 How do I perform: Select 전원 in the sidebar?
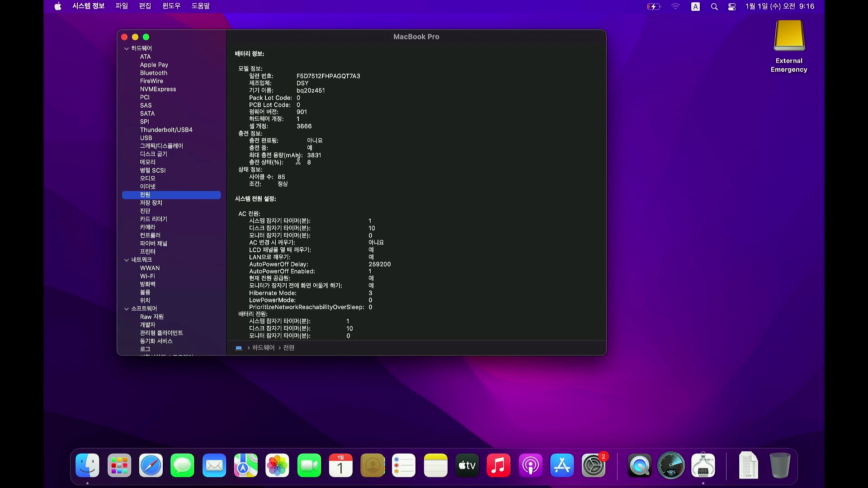pyautogui.click(x=171, y=195)
